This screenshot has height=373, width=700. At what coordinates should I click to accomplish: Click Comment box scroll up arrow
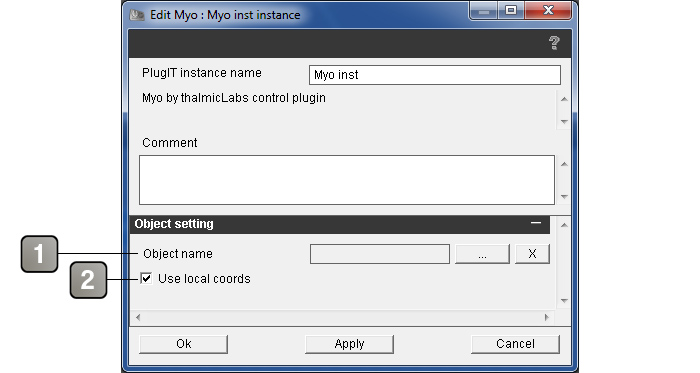pos(564,164)
